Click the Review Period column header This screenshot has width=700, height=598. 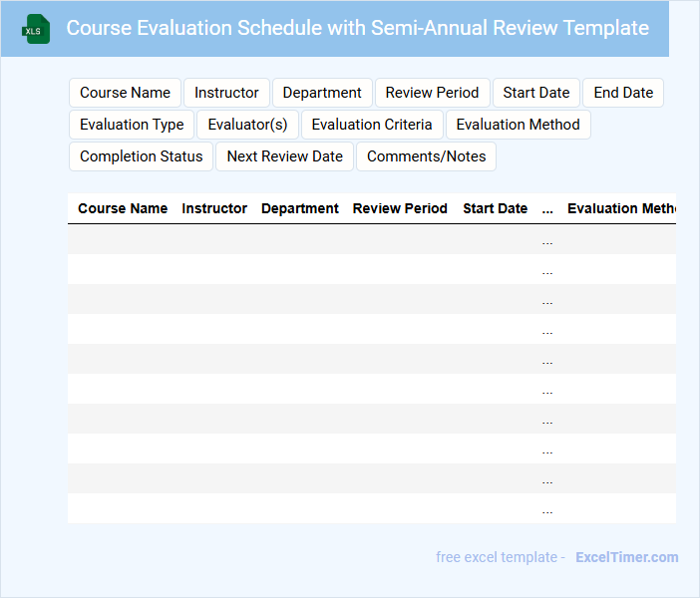[x=400, y=208]
